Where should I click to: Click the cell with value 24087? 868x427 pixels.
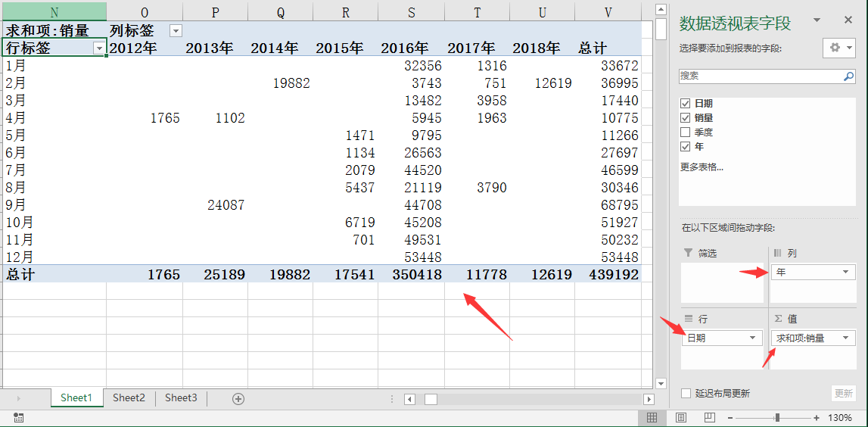tap(216, 205)
